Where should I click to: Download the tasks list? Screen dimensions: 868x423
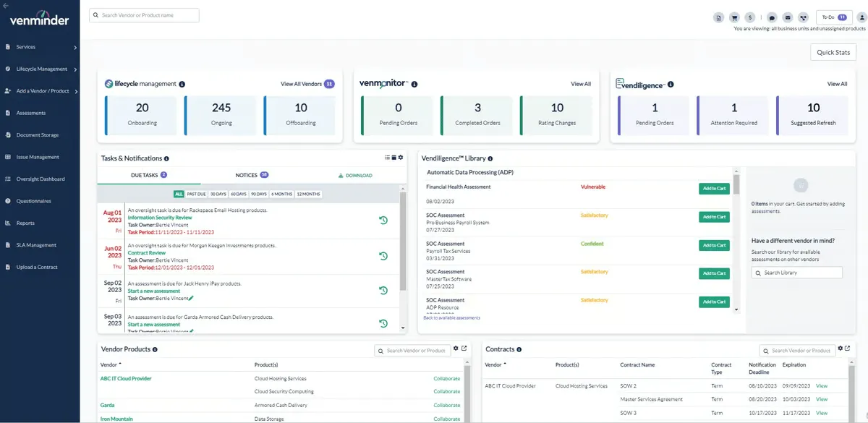[355, 176]
